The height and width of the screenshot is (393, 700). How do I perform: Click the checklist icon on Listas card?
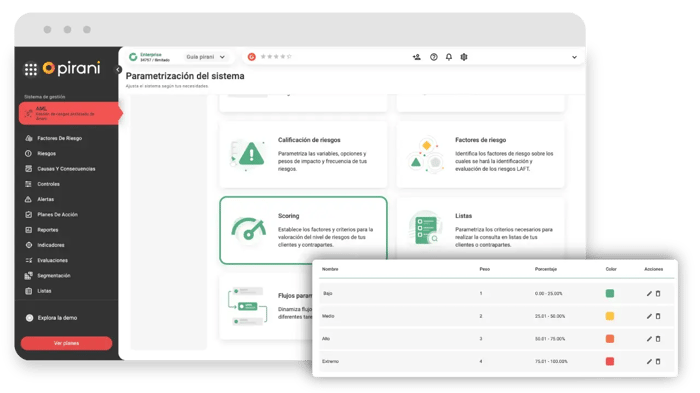(x=426, y=229)
